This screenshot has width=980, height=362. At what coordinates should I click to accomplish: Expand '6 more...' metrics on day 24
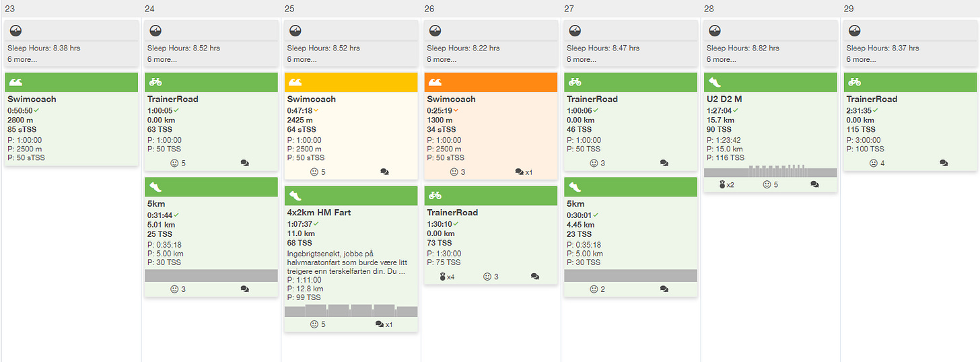click(x=162, y=59)
